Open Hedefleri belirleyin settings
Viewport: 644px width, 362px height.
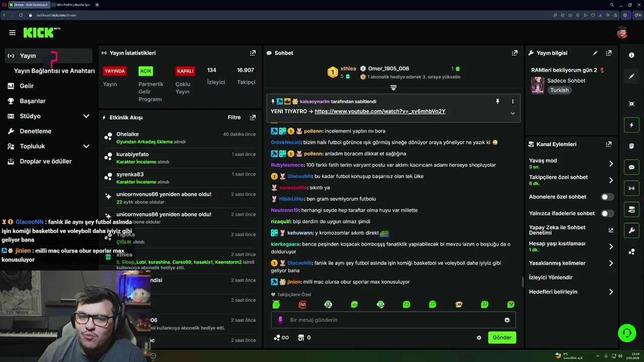tap(571, 292)
